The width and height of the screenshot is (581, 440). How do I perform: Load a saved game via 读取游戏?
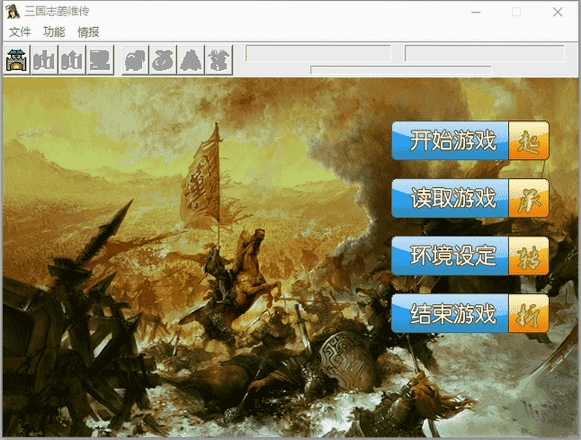point(470,198)
